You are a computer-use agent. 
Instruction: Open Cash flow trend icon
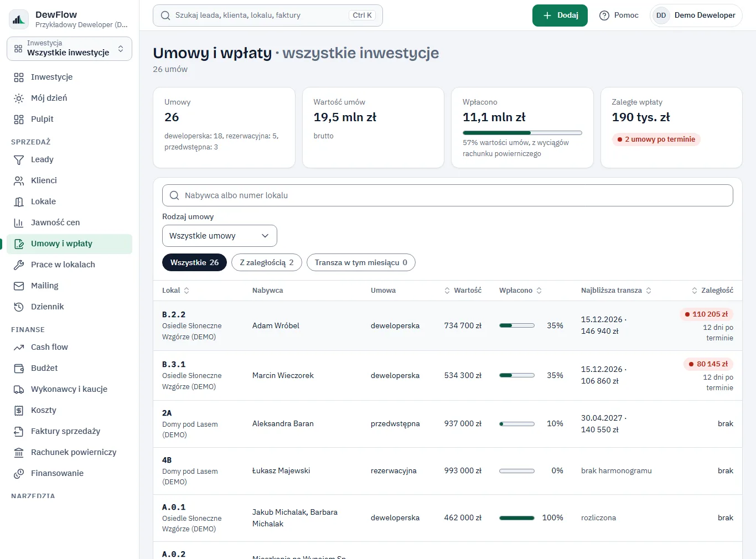pyautogui.click(x=19, y=347)
